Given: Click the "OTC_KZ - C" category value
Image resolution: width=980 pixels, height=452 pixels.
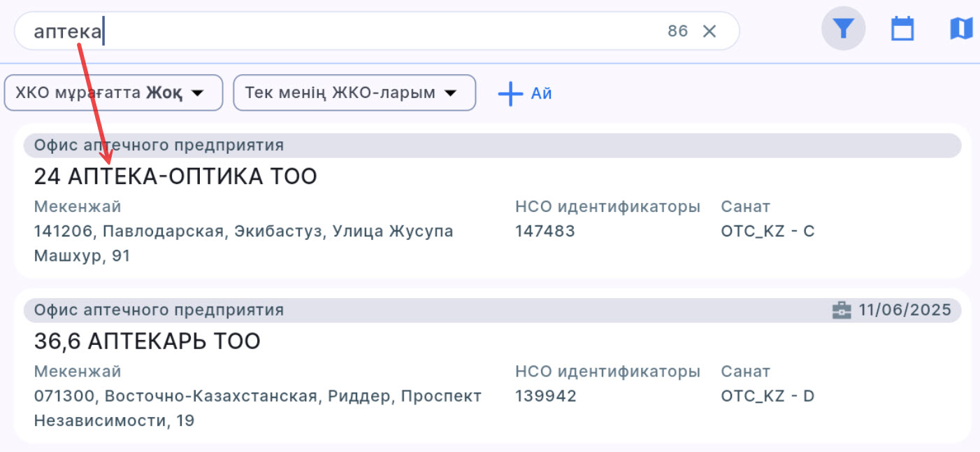Looking at the screenshot, I should pos(768,231).
